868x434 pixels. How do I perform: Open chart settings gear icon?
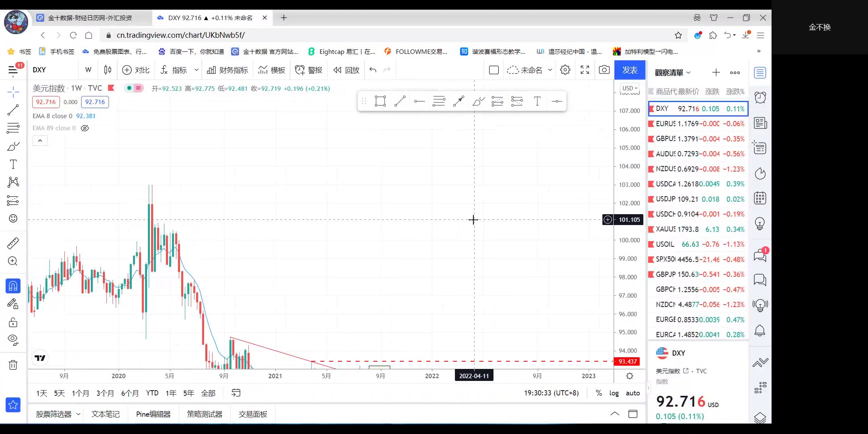tap(565, 70)
